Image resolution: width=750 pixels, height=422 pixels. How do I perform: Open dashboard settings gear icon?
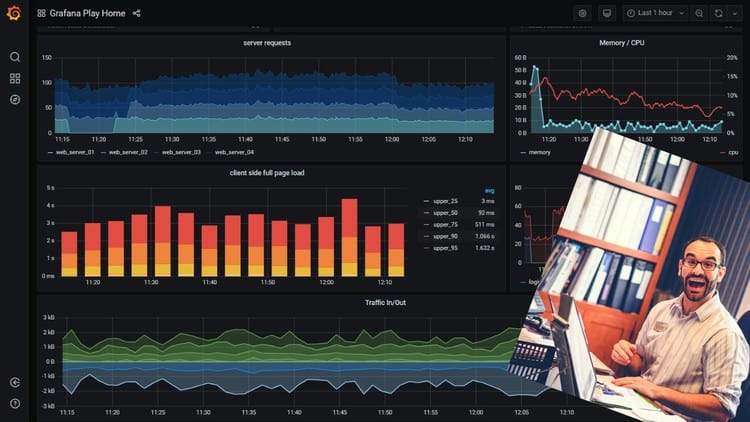(x=583, y=14)
